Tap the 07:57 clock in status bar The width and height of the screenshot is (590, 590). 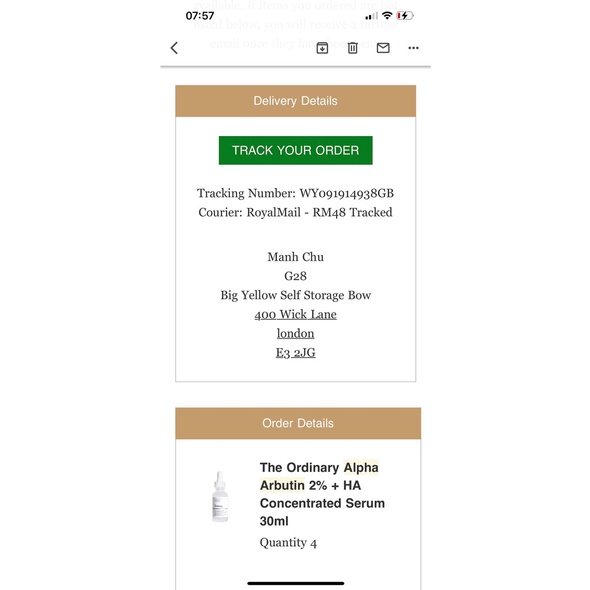pyautogui.click(x=200, y=16)
